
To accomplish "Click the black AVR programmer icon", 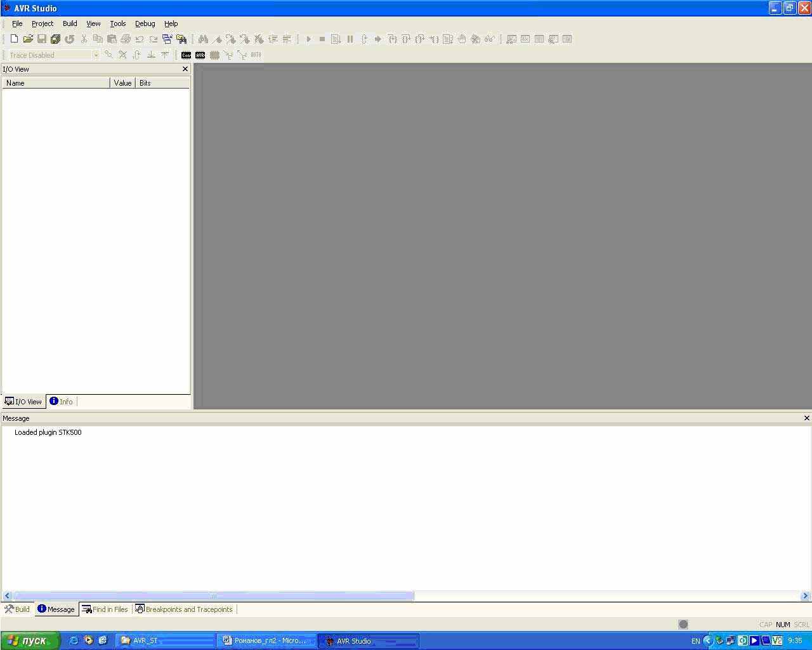I will [x=200, y=55].
